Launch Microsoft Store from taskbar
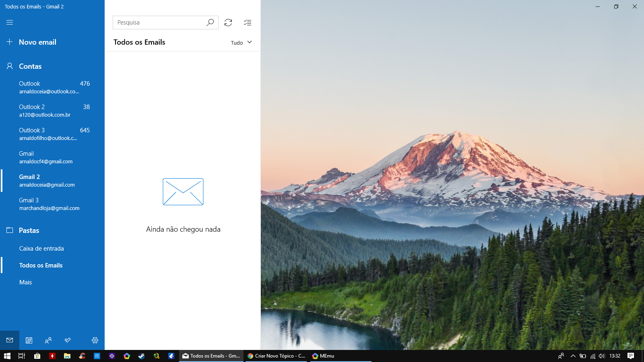Screen dimensions: 644x362 pyautogui.click(x=37, y=356)
